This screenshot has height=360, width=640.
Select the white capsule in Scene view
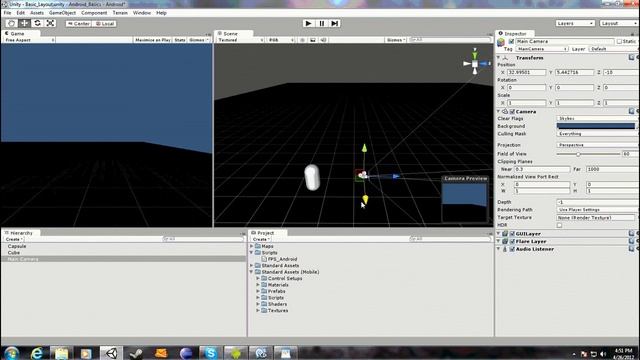pyautogui.click(x=312, y=177)
